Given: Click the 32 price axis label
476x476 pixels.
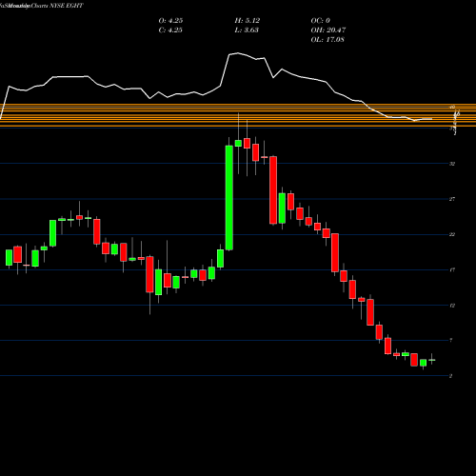Looking at the screenshot, I should tap(452, 164).
